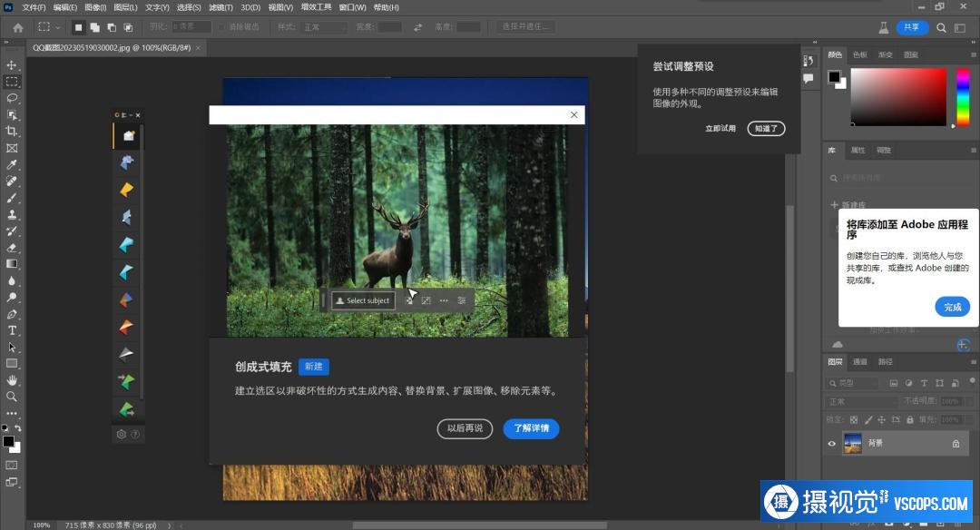
Task: Choose New Selection mode button
Action: (78, 27)
